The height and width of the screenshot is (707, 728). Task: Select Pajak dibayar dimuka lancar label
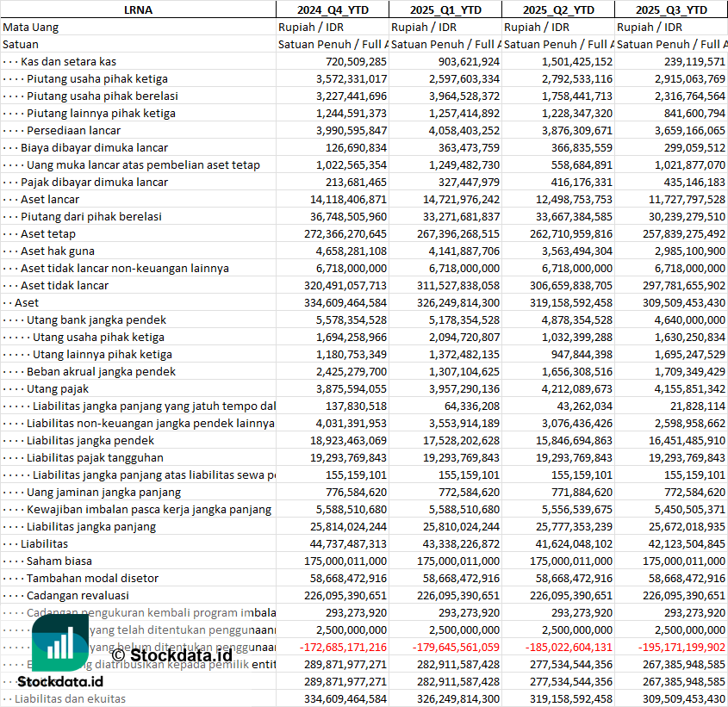point(94,182)
